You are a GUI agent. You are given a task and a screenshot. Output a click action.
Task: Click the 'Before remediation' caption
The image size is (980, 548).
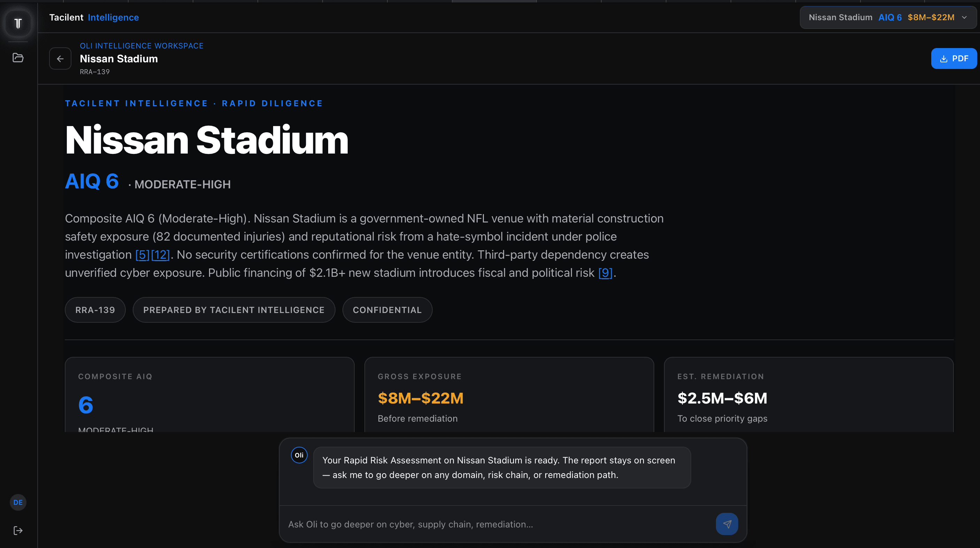click(417, 418)
